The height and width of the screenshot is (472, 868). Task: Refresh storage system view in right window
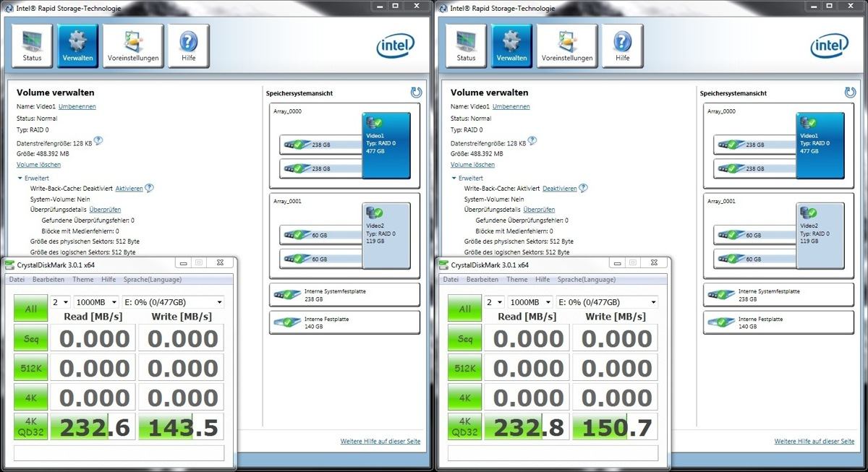[850, 93]
